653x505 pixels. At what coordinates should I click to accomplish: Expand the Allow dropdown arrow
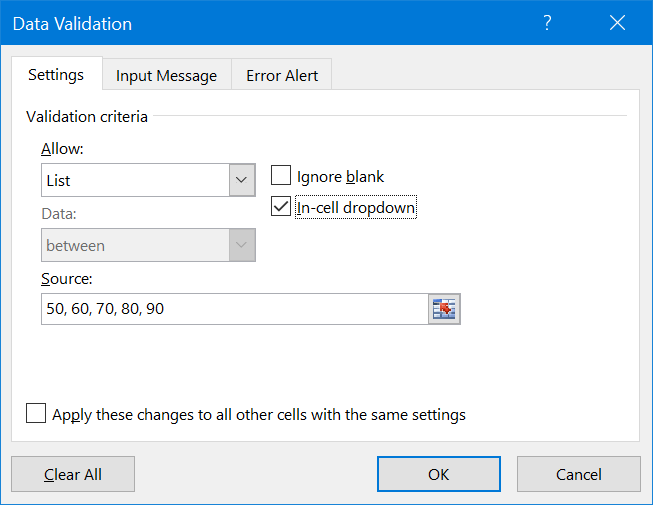coord(242,181)
